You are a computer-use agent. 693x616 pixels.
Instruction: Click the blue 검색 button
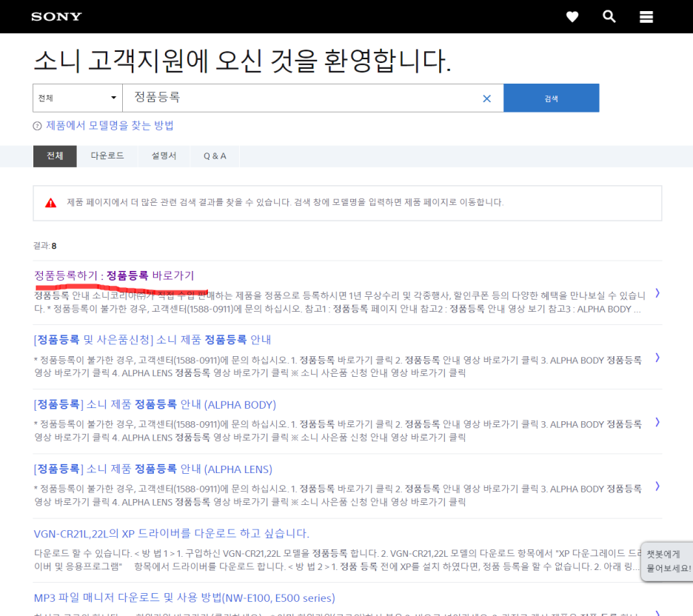551,98
